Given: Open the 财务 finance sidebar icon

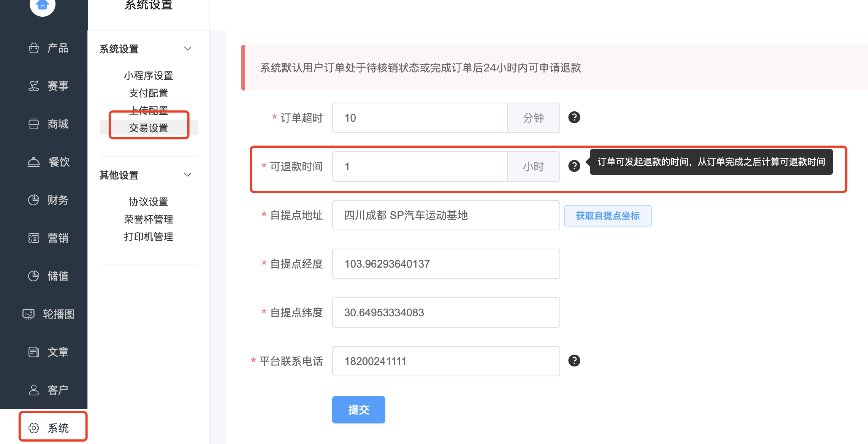Looking at the screenshot, I should (x=34, y=200).
